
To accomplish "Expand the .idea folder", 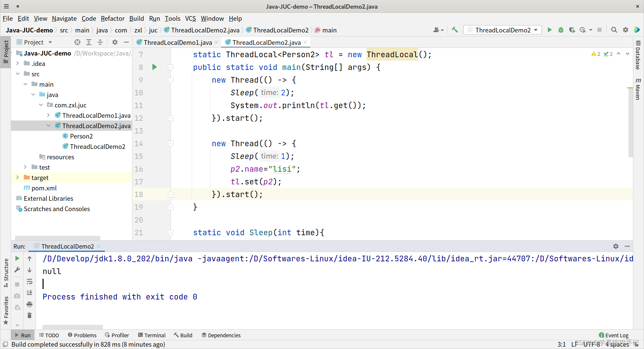I will coord(17,63).
